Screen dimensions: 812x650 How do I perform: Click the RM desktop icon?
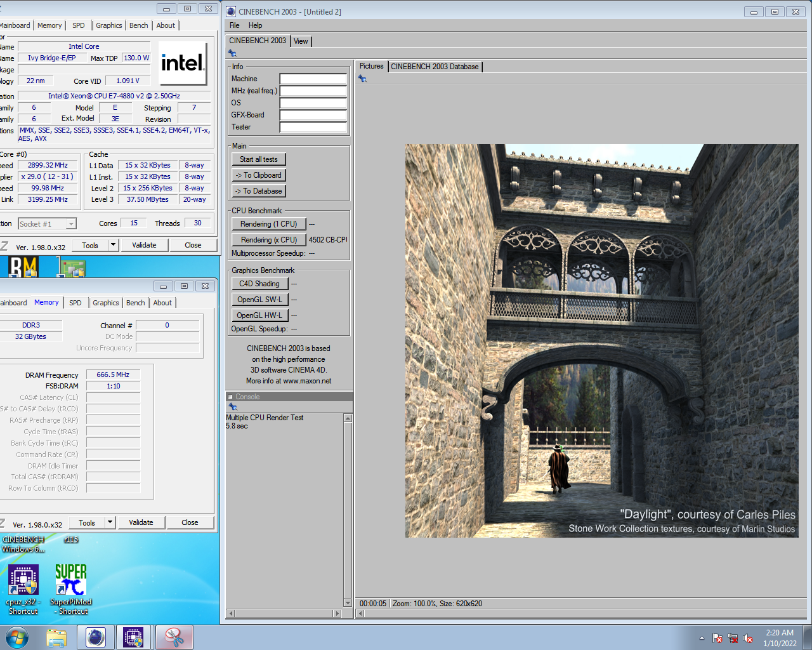click(23, 267)
